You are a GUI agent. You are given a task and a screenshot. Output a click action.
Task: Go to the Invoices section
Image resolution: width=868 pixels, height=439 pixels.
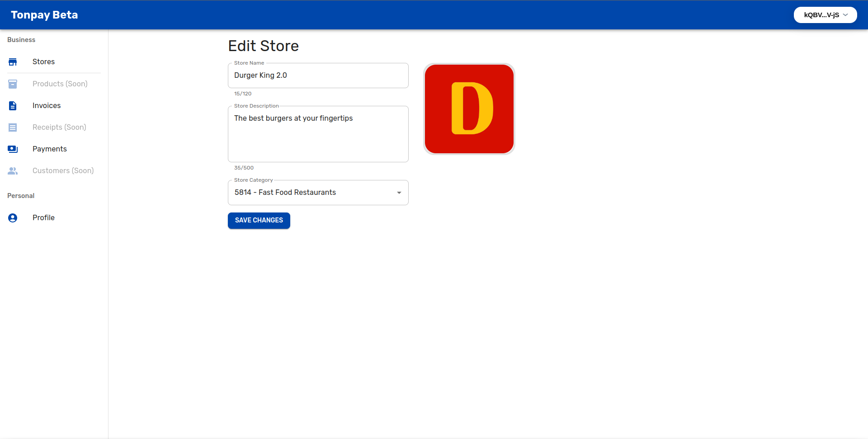(x=54, y=105)
